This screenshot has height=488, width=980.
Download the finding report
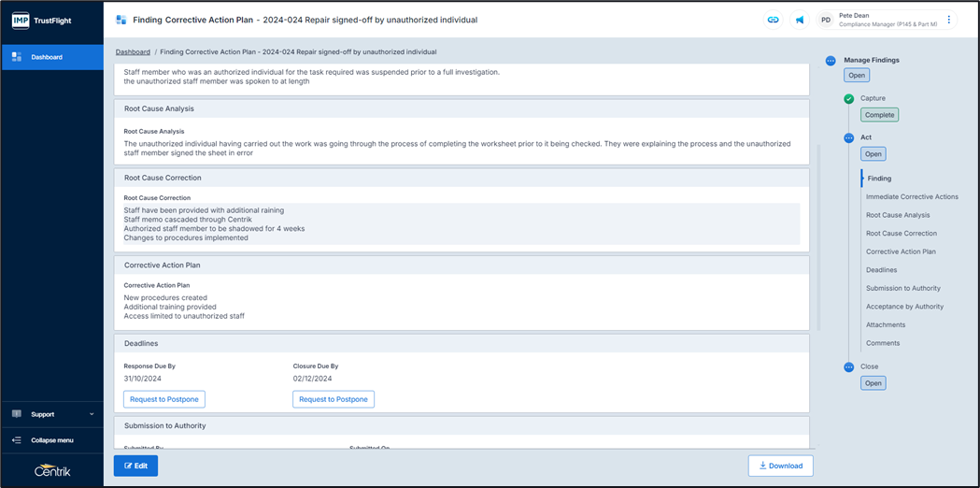click(780, 466)
